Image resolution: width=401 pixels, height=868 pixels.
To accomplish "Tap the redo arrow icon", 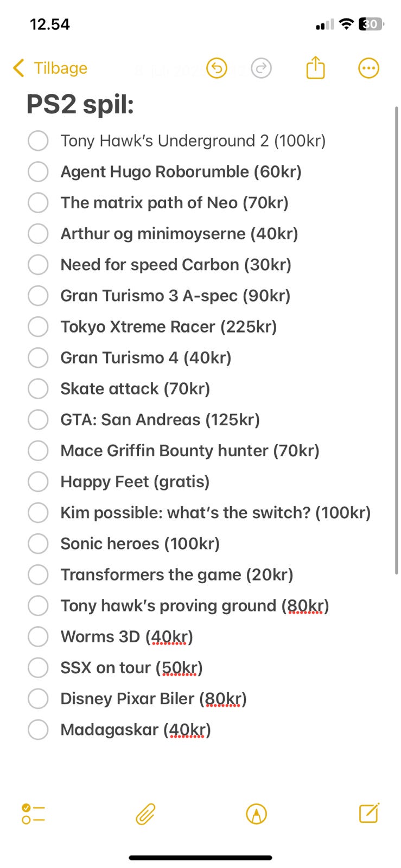I will 261,68.
